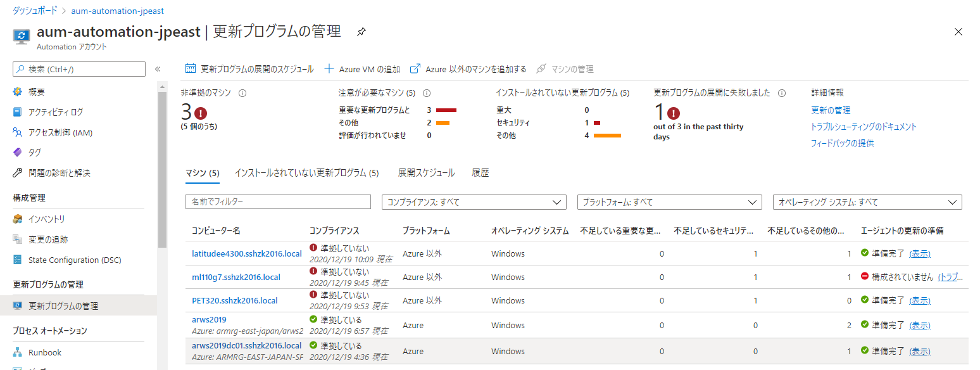Viewport: 980px width, 370px height.
Task: Open machine latitudee4300.sshzk2016.local
Action: (x=247, y=253)
